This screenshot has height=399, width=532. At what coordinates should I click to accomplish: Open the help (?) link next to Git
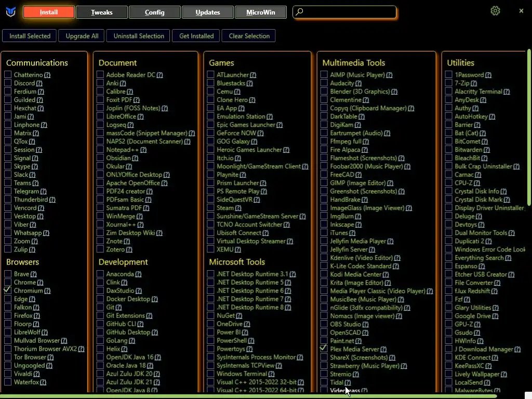click(118, 308)
